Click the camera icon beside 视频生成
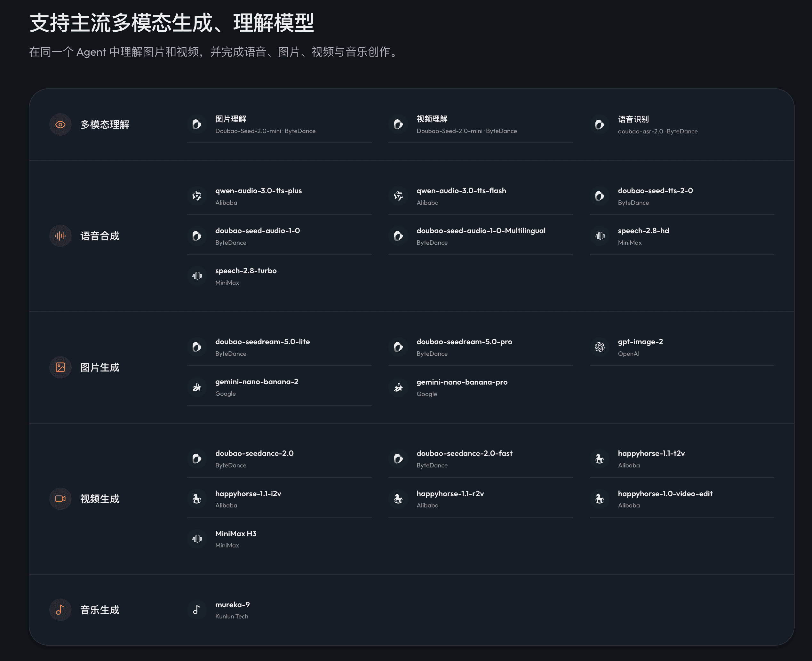 (x=60, y=498)
